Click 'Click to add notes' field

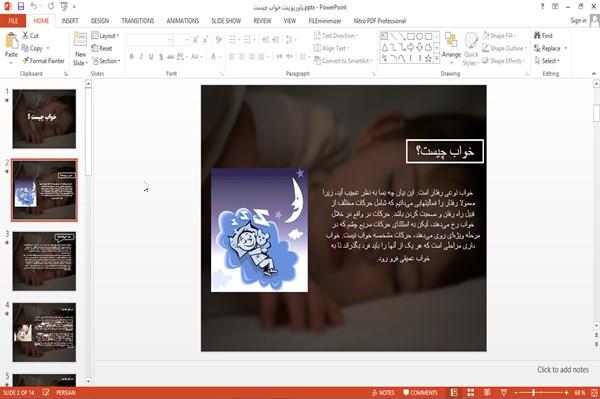(563, 370)
